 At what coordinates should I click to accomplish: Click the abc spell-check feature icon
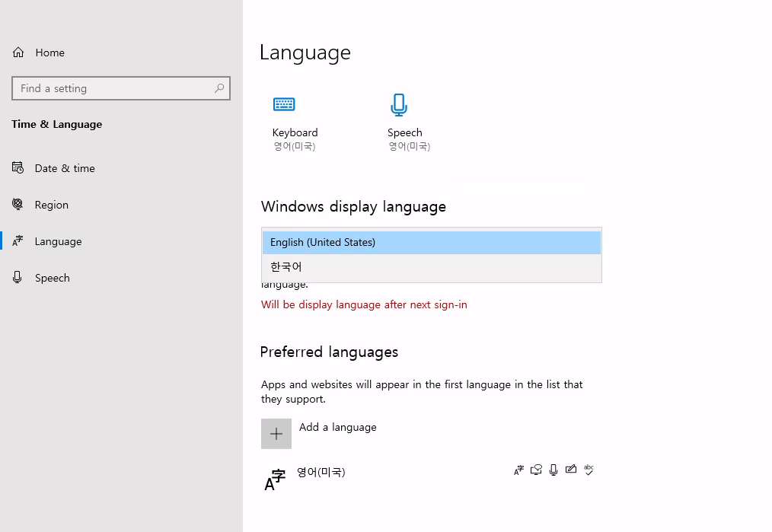tap(589, 470)
